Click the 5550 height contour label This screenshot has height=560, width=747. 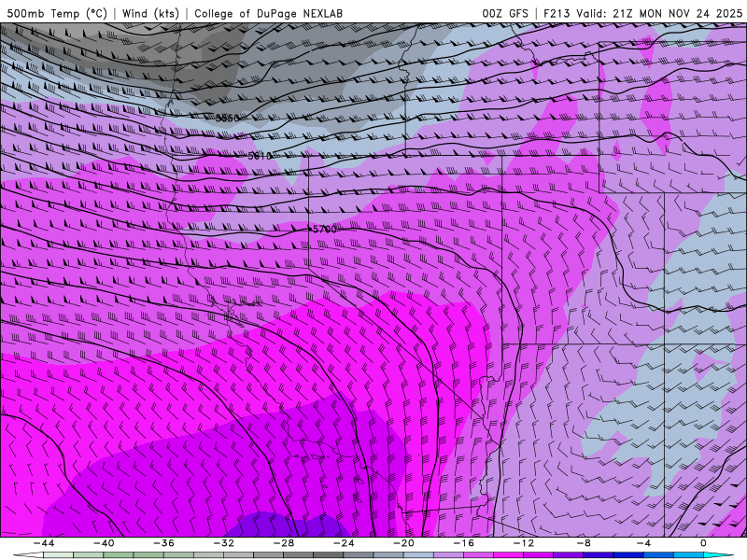coord(227,119)
